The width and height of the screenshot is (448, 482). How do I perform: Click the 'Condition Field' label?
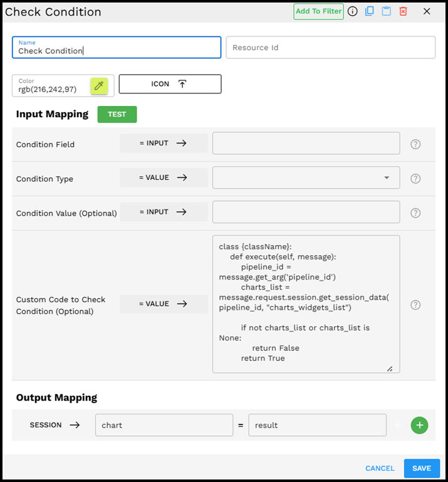point(45,144)
